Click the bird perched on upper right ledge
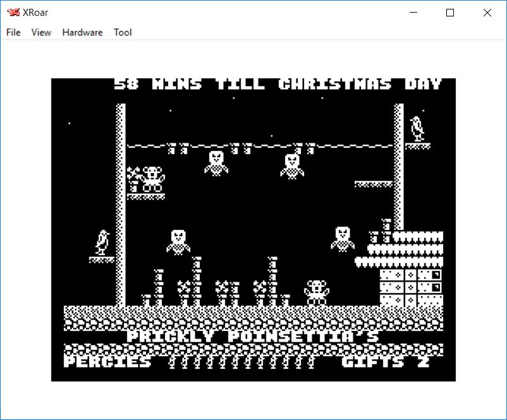This screenshot has height=420, width=507. coord(417,129)
